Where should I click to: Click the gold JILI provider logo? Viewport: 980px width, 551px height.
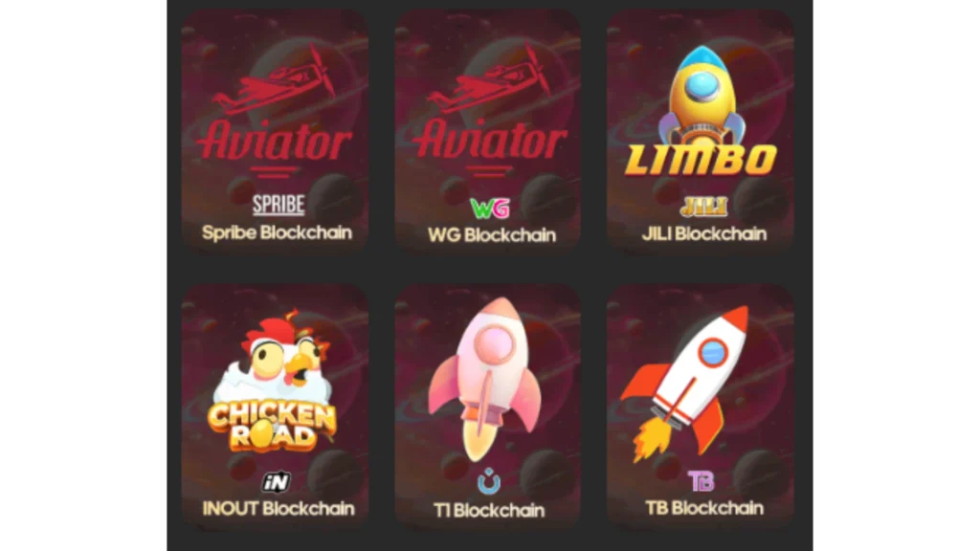[x=703, y=207]
